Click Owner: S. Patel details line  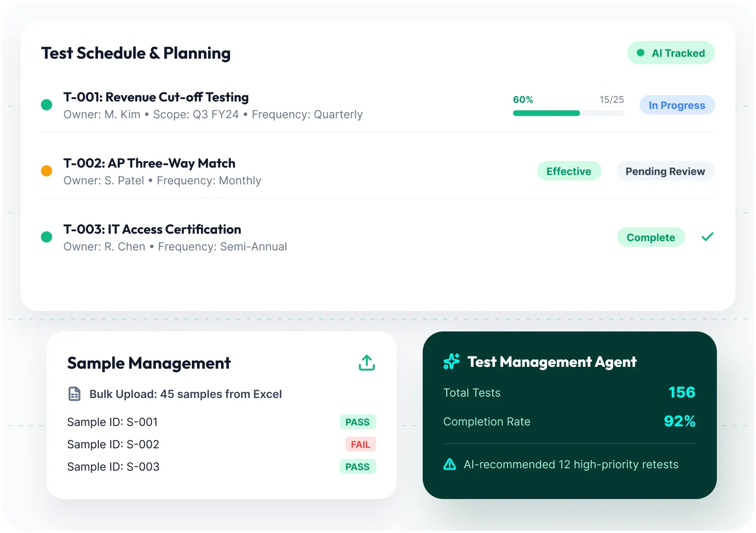[162, 181]
